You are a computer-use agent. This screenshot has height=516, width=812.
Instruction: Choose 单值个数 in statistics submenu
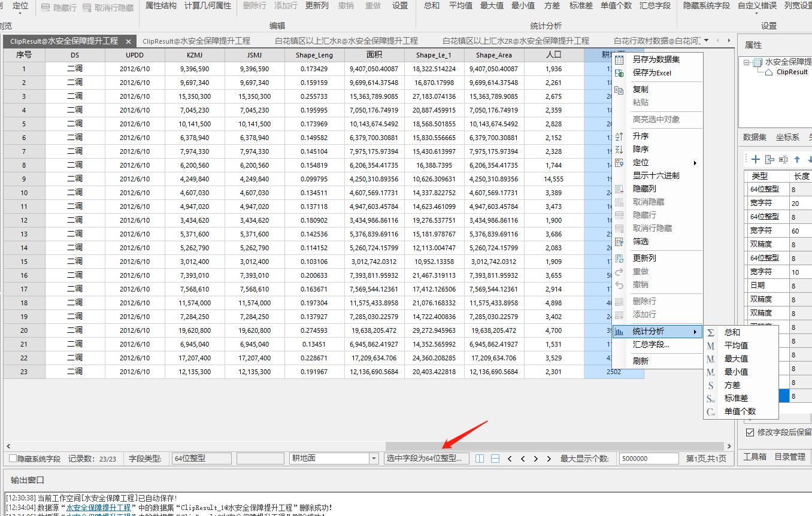[x=740, y=411]
